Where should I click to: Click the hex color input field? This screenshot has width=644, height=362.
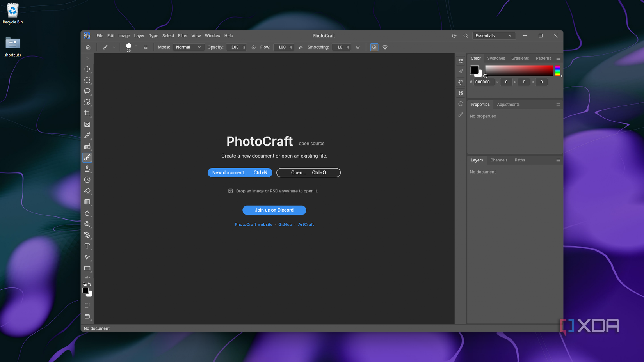(x=484, y=82)
